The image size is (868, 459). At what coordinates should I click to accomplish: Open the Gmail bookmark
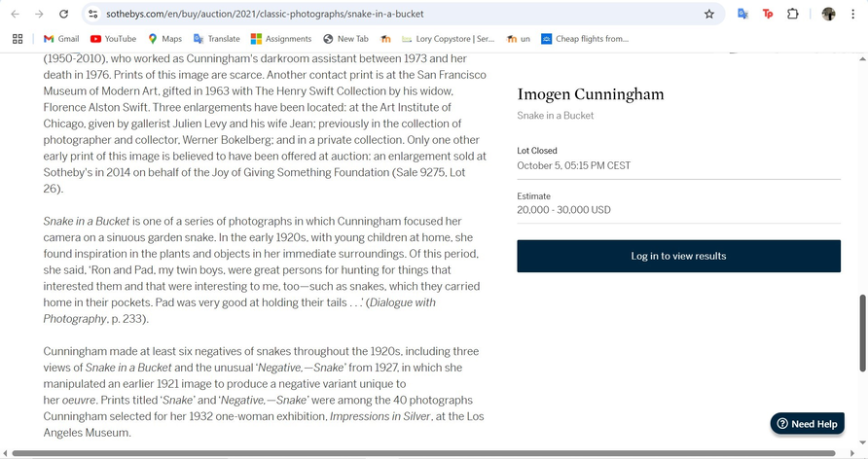pos(60,39)
